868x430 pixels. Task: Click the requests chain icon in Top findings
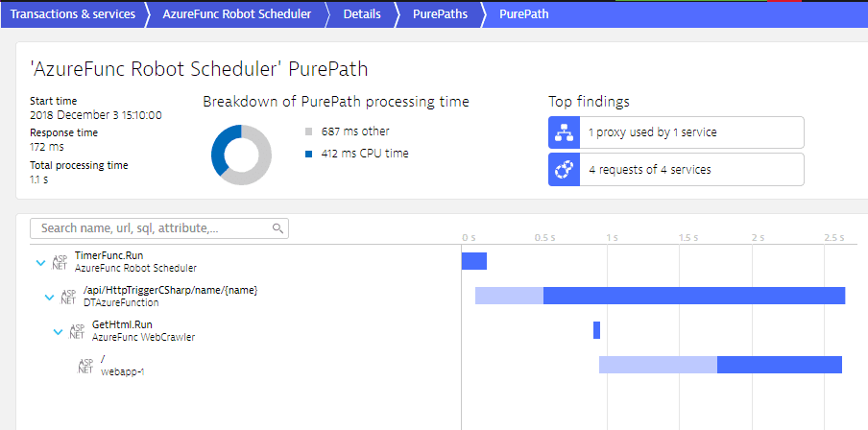pos(564,170)
